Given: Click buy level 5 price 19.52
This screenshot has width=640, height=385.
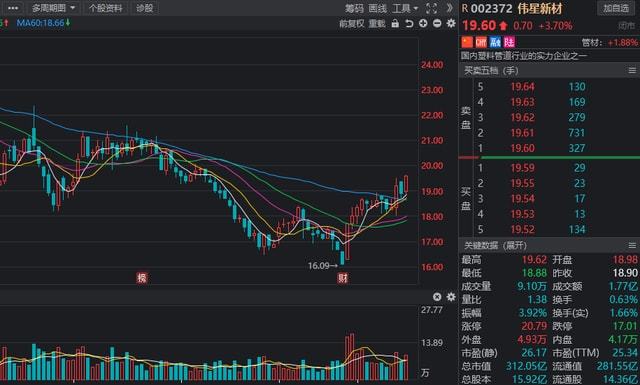Looking at the screenshot, I should pos(522,229).
